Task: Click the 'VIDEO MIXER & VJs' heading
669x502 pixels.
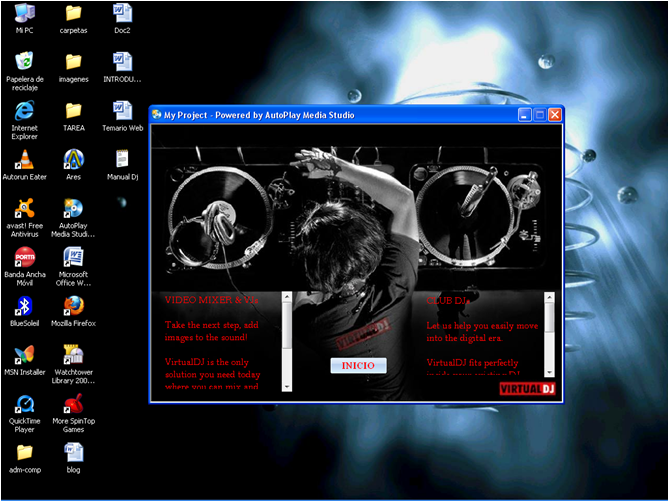Action: point(211,300)
